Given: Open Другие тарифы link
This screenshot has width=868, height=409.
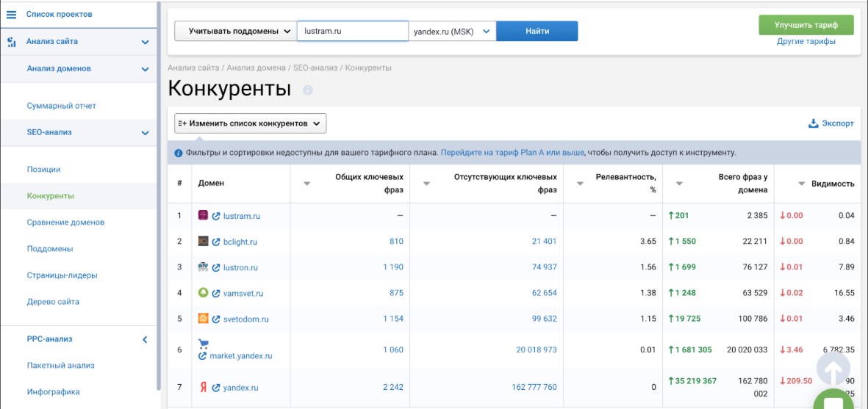Looking at the screenshot, I should pos(806,41).
